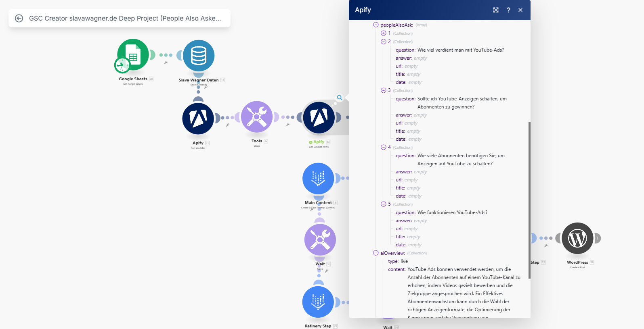This screenshot has width=644, height=329.
Task: Open the Slava Wagner Daten data store module
Action: 198,56
